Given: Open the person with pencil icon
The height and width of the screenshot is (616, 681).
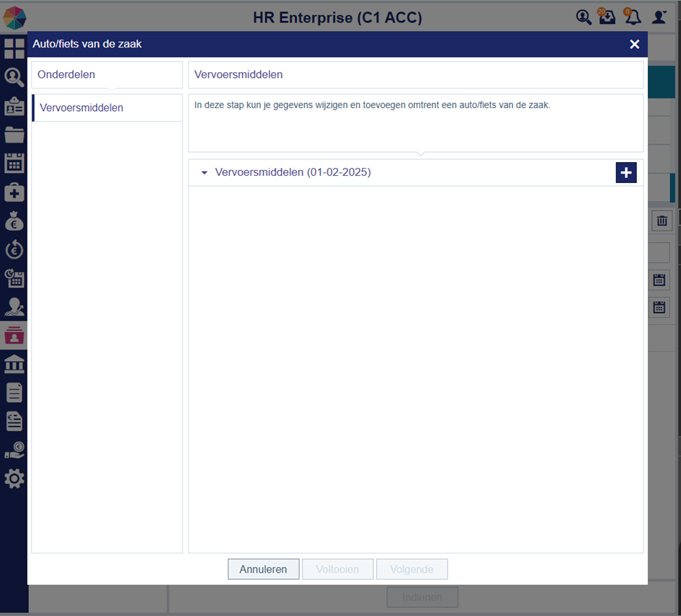Looking at the screenshot, I should 14,306.
